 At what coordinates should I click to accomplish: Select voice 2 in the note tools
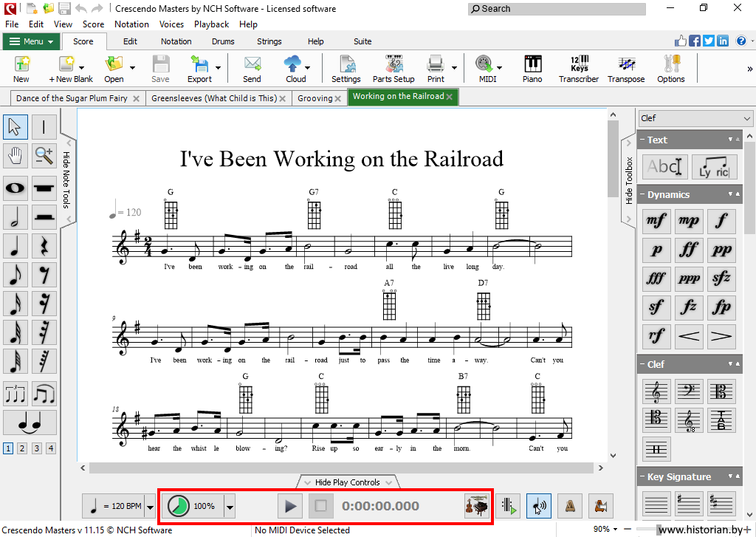(22, 448)
